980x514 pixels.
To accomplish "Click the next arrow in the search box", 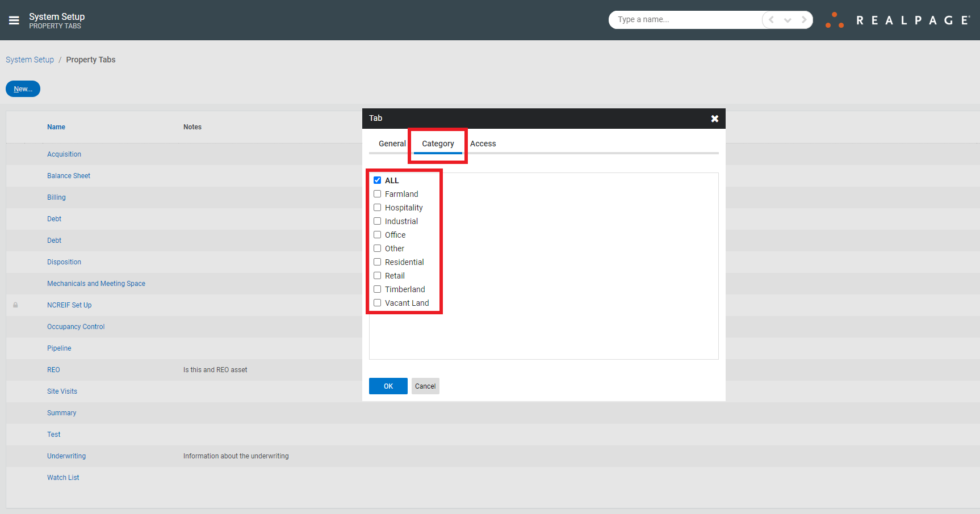I will [x=803, y=20].
